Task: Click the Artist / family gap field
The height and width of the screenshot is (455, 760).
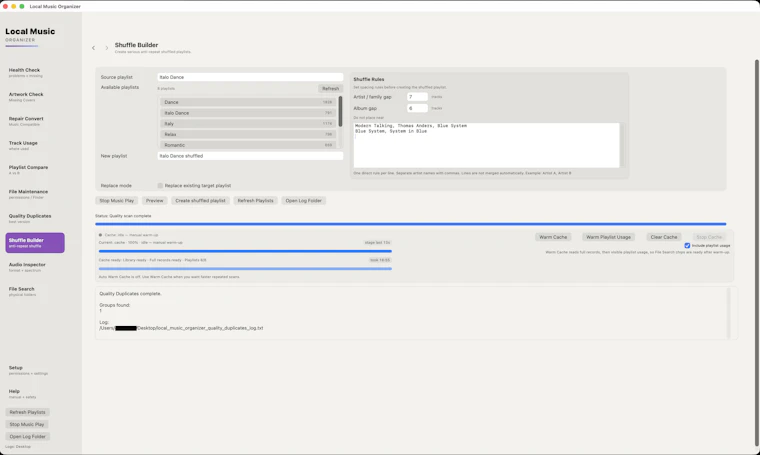Action: pos(417,97)
